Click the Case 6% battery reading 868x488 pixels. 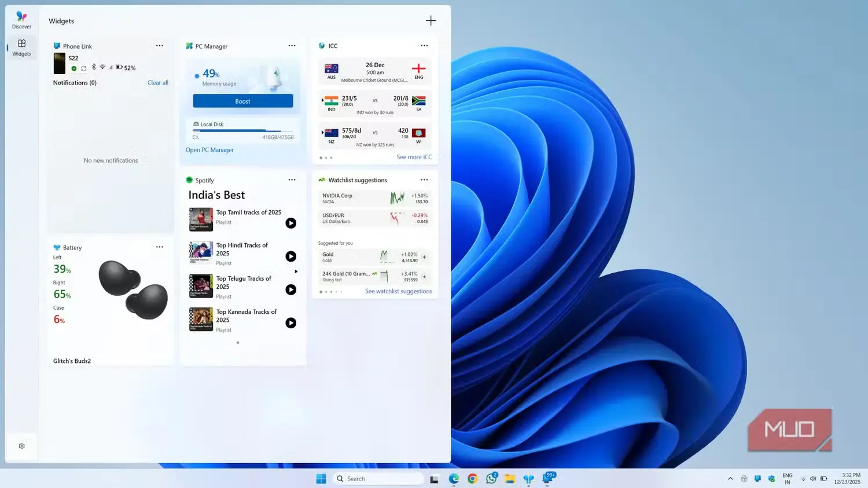point(59,320)
